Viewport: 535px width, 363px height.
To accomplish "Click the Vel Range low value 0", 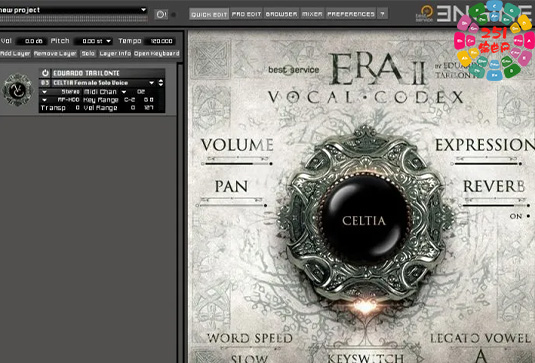I will [x=133, y=108].
